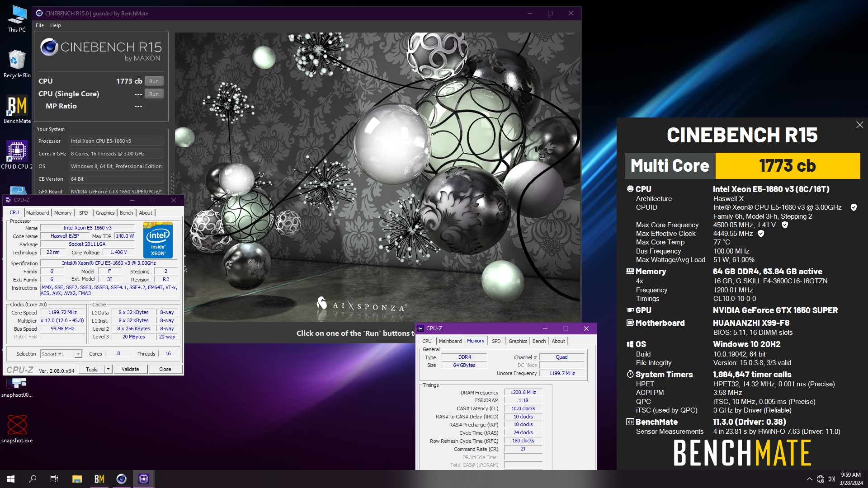
Task: Open snaphsot00 desktop file icon
Action: [17, 387]
